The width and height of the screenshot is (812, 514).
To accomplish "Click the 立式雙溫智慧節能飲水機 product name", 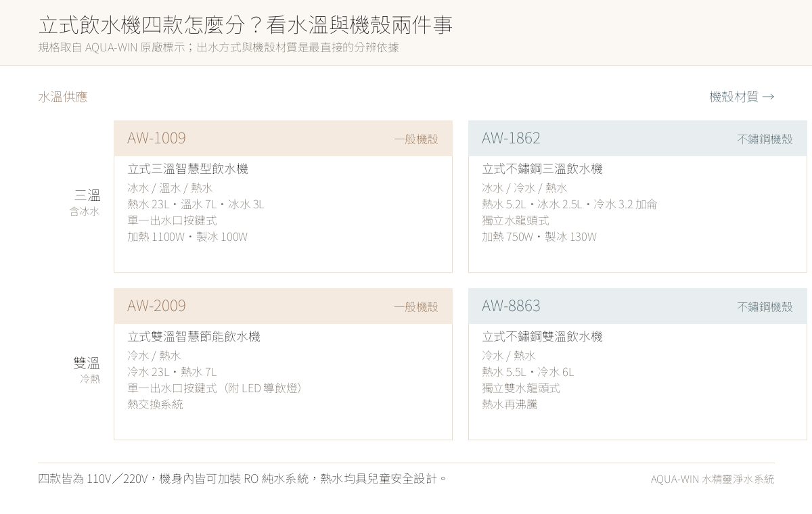I will click(194, 337).
